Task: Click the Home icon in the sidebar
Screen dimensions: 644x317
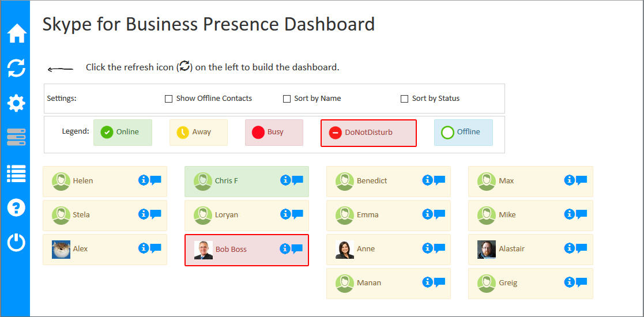Action: [16, 33]
